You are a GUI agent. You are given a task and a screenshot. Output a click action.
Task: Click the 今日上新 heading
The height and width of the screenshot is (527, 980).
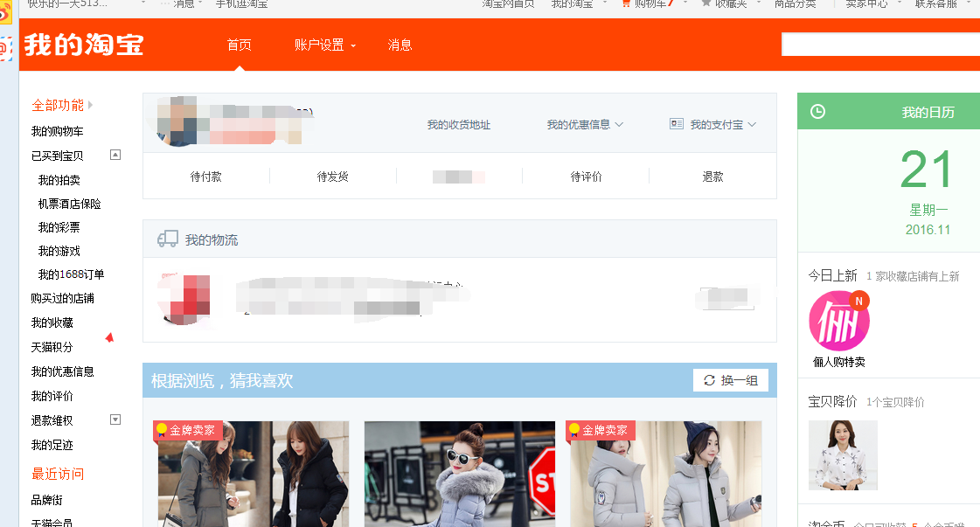(832, 275)
